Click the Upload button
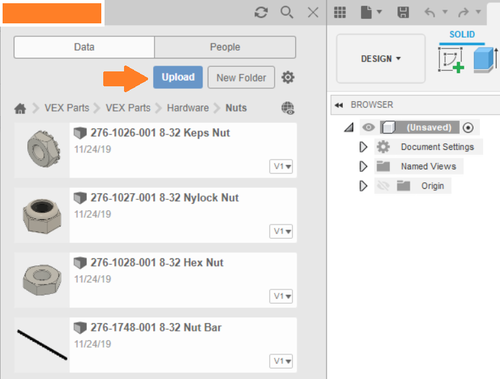 coord(178,77)
